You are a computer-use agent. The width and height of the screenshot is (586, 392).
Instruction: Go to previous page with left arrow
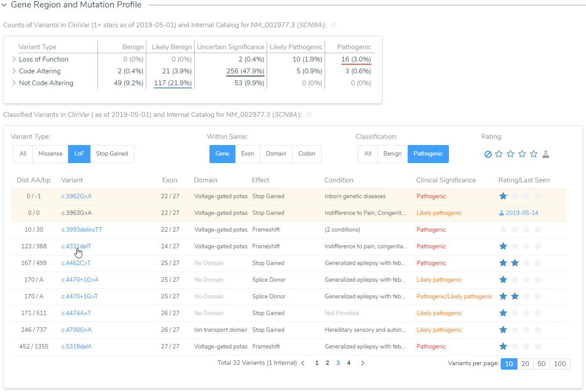(x=303, y=363)
